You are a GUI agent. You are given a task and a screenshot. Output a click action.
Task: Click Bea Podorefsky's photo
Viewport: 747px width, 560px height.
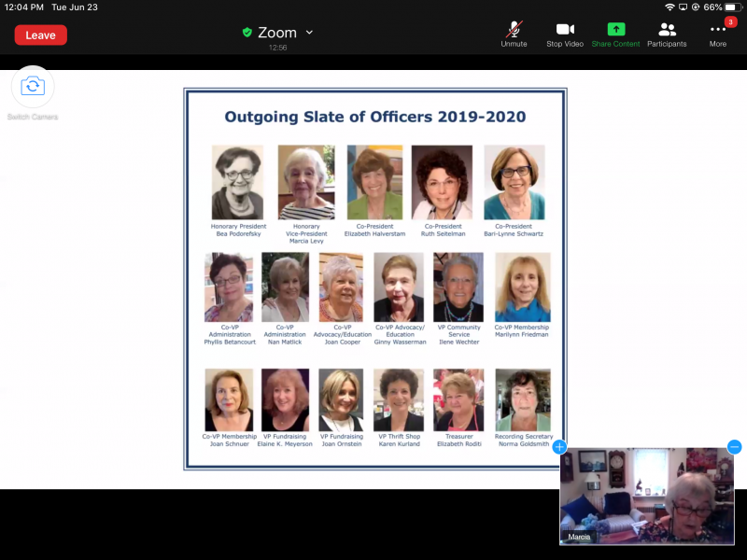(237, 182)
